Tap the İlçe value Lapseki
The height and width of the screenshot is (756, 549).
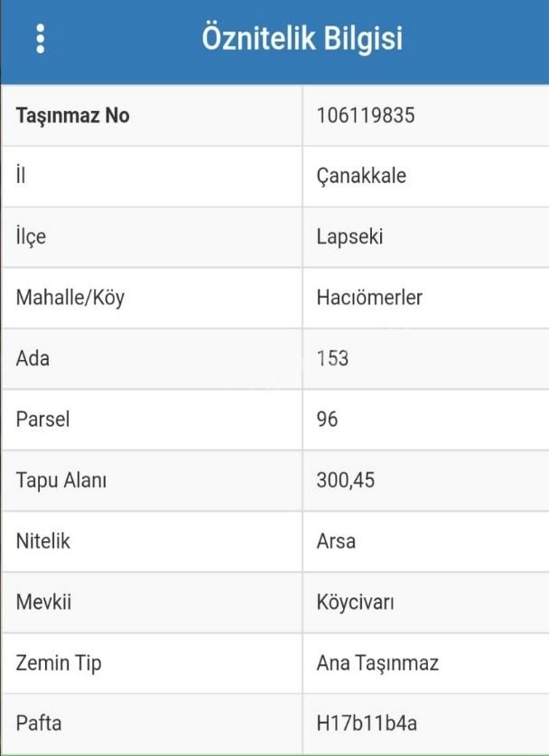pyautogui.click(x=349, y=237)
